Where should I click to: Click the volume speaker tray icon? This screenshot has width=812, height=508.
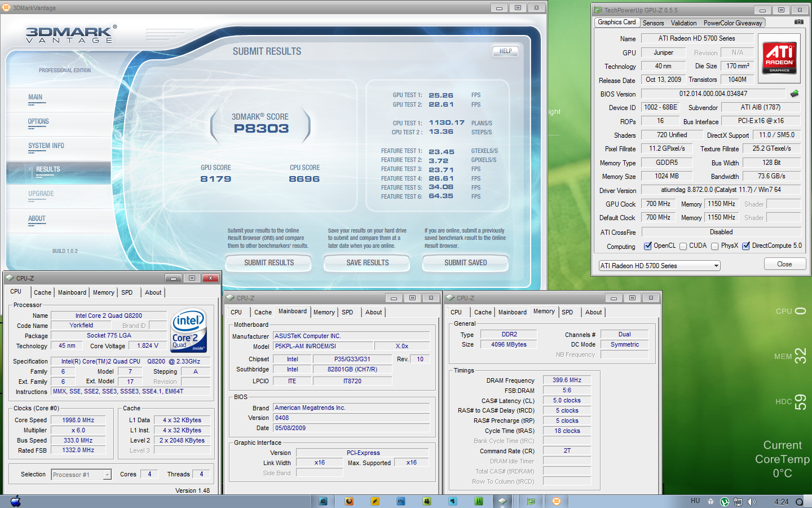(x=751, y=502)
